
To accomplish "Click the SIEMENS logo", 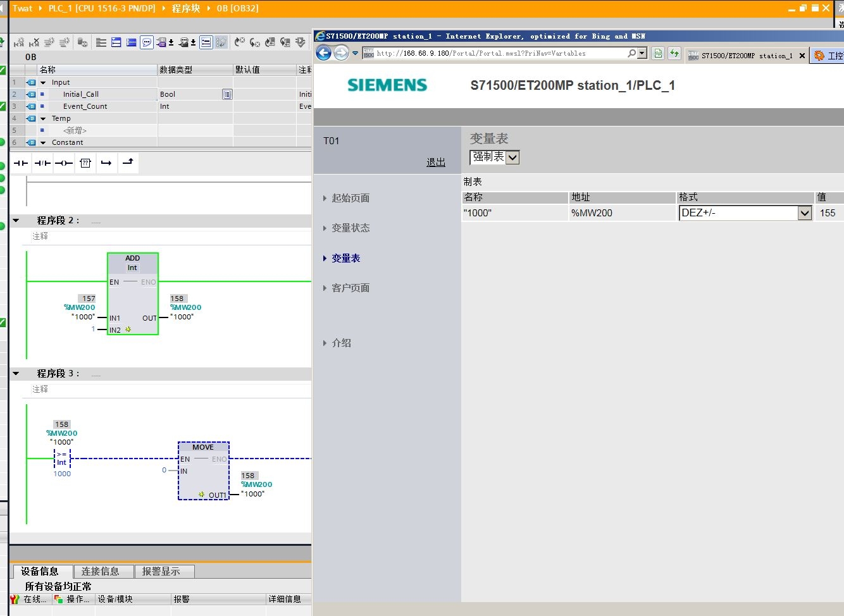I will (387, 85).
